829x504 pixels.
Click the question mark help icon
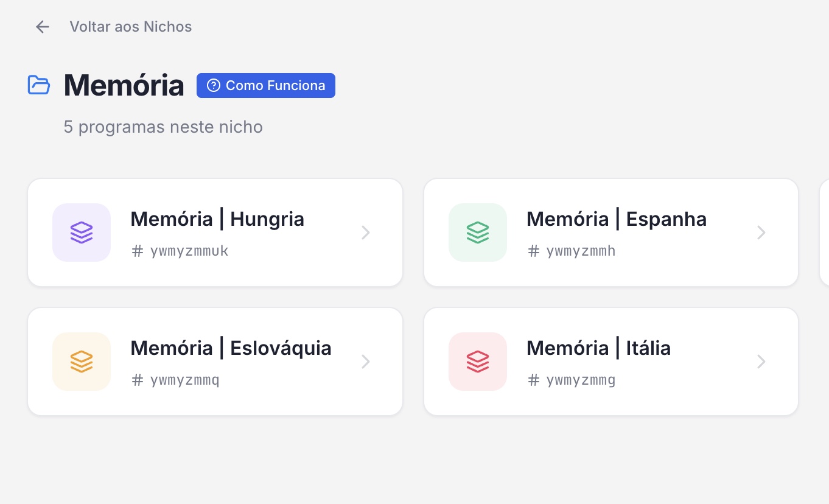pos(214,86)
